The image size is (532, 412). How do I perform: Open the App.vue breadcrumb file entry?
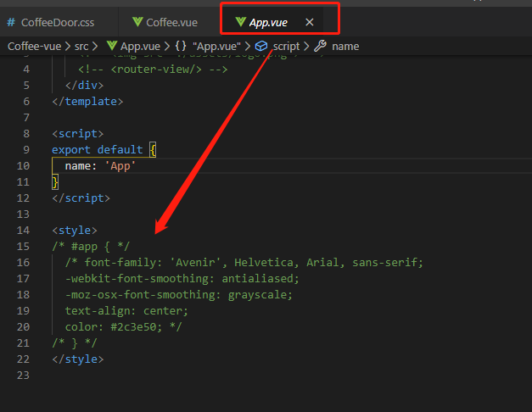[140, 46]
